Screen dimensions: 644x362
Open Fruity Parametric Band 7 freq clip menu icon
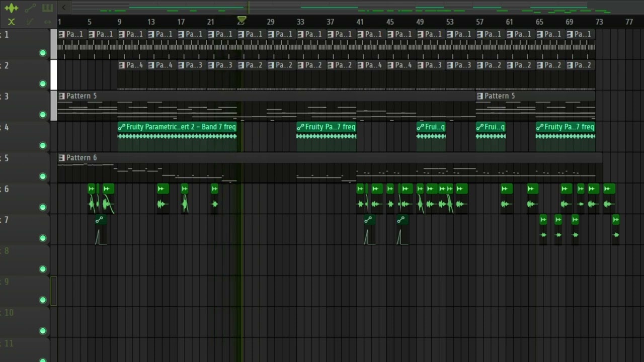[x=122, y=127]
